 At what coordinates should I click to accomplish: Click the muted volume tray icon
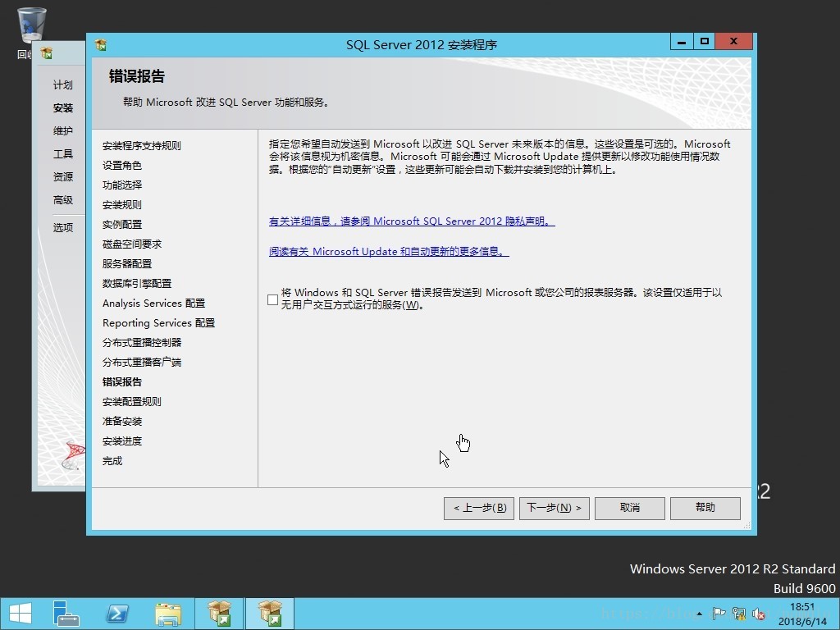(x=759, y=614)
